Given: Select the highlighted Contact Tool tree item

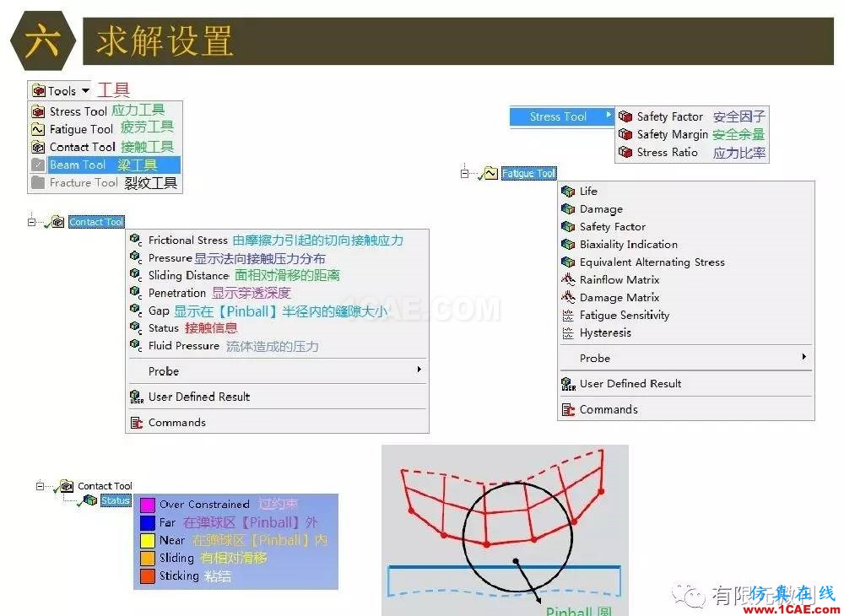Looking at the screenshot, I should pos(96,222).
